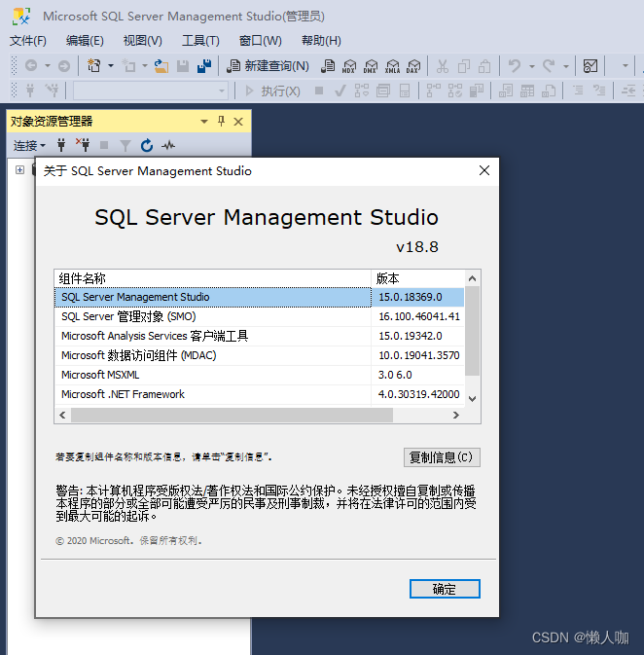644x655 pixels.
Task: Click the Connect plug icon in SQL toolbar
Action: tap(30, 91)
